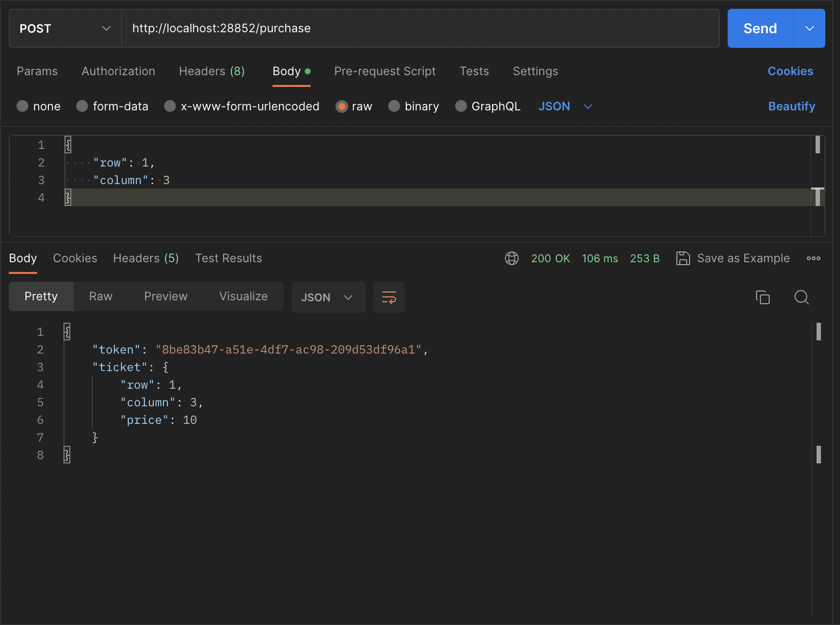This screenshot has width=840, height=625.
Task: Copy the response body using copy icon
Action: [762, 297]
